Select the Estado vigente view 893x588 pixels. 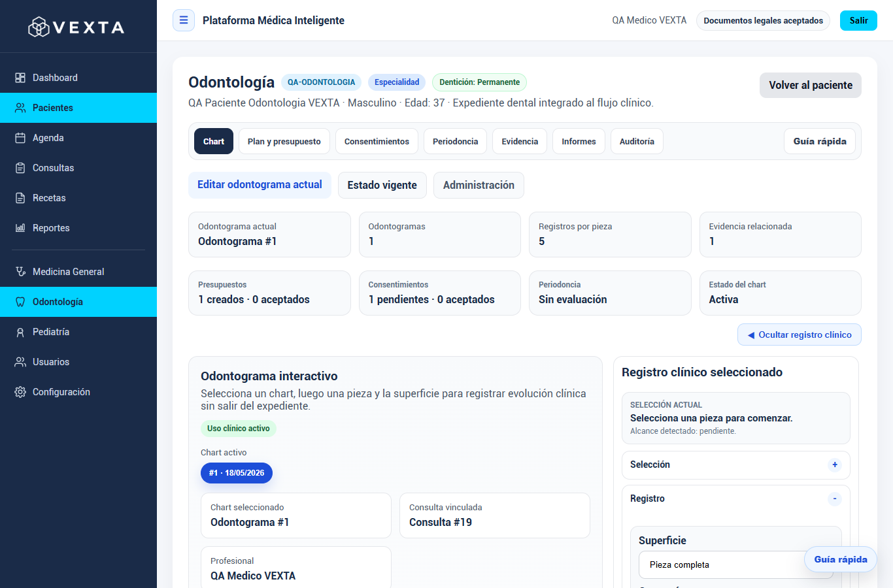[382, 185]
